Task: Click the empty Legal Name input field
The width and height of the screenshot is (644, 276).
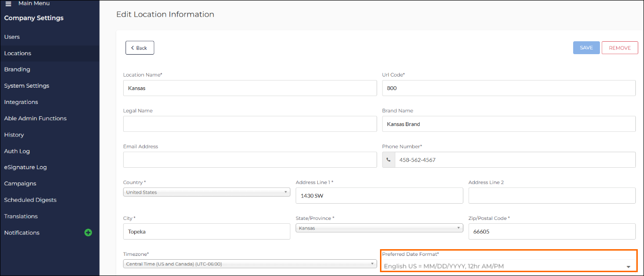Action: 250,124
